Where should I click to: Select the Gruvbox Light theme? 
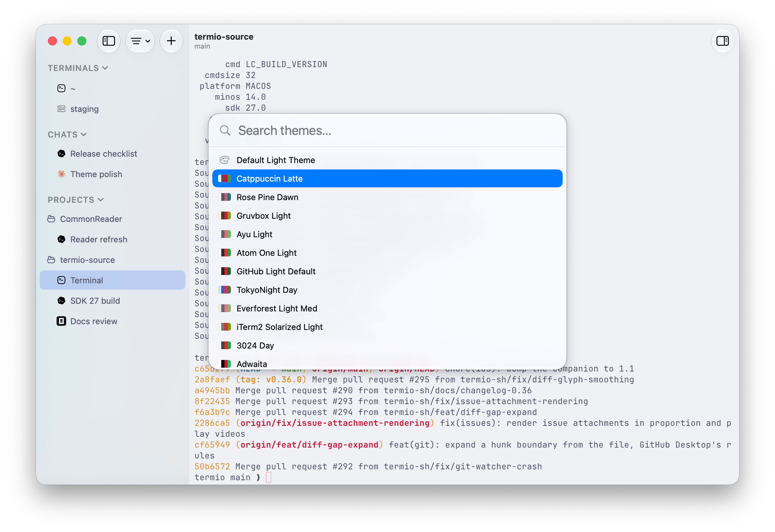(x=387, y=215)
